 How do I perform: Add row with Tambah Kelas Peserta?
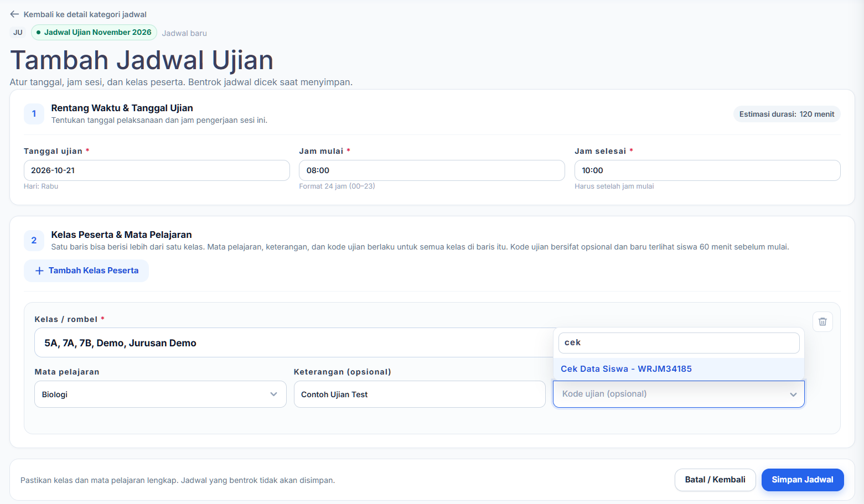(86, 271)
